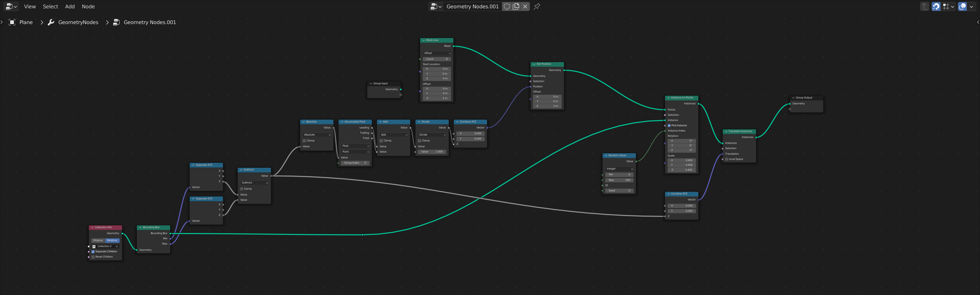Click the Instance on Points Scale X field

point(682,160)
